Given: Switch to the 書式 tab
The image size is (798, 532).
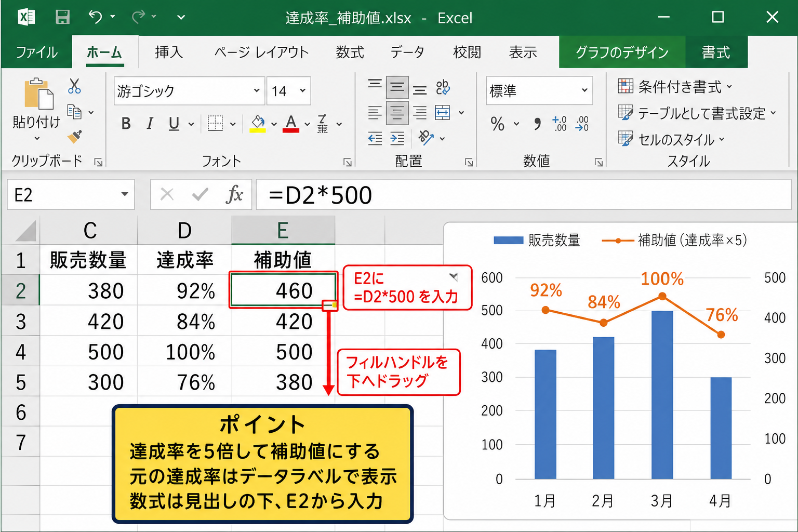Looking at the screenshot, I should (x=716, y=52).
